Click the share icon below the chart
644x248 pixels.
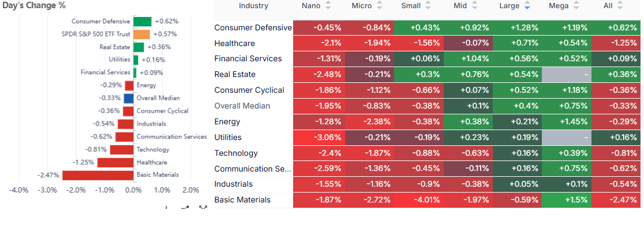click(185, 208)
